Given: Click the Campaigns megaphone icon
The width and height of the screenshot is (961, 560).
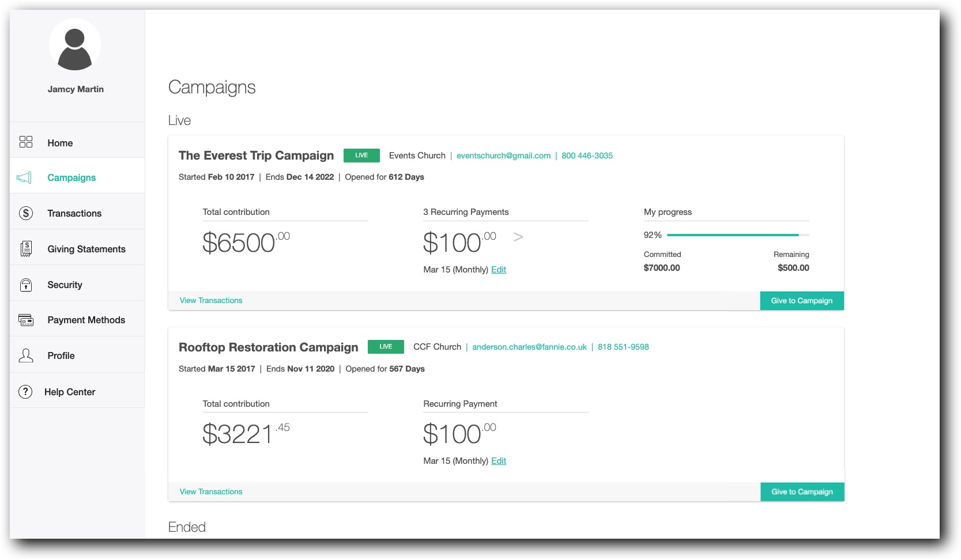Looking at the screenshot, I should [24, 177].
